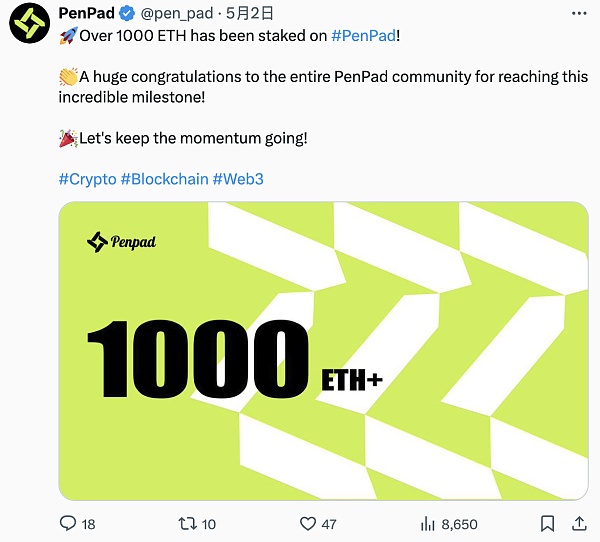Click the @pen_pad handle

(177, 13)
